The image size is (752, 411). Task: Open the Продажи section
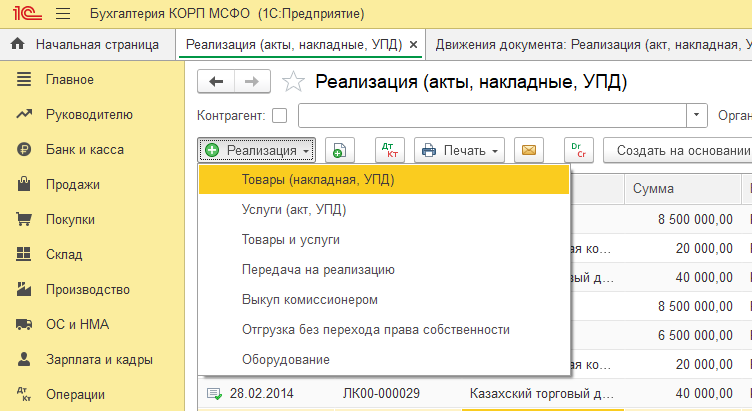click(73, 185)
